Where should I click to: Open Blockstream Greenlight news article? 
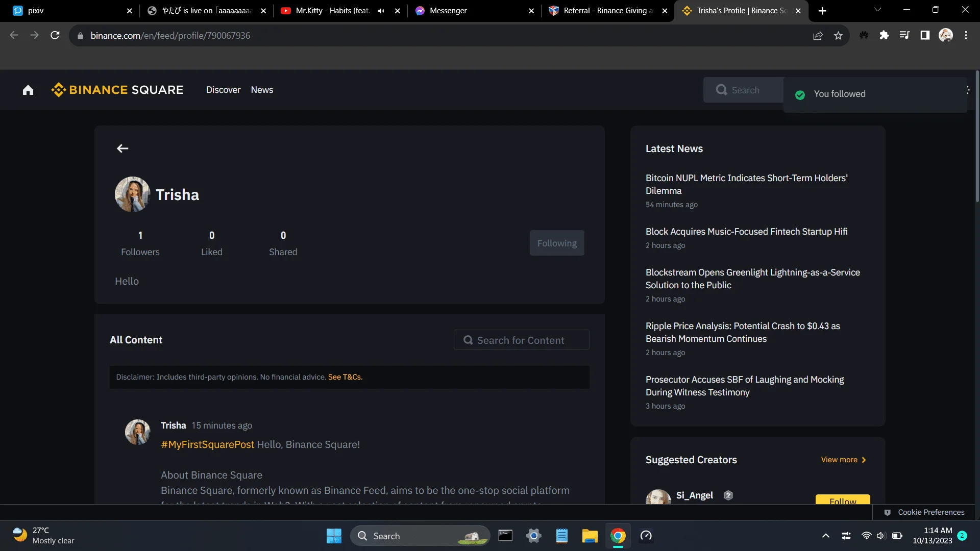coord(753,279)
